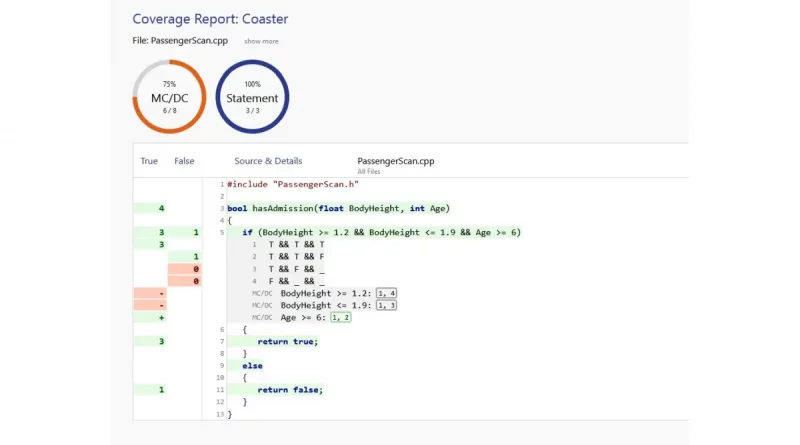Click the True column header
The width and height of the screenshot is (800, 445).
click(149, 161)
